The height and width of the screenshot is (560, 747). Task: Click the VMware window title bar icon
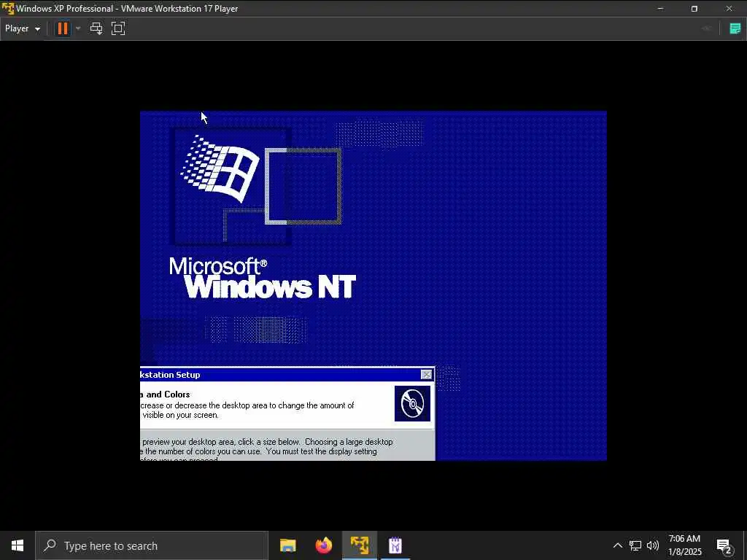(8, 9)
